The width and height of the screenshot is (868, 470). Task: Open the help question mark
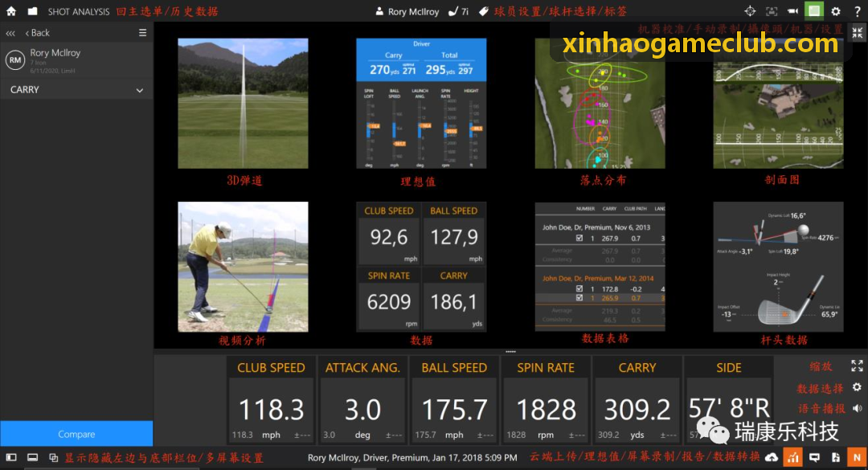pos(858,11)
